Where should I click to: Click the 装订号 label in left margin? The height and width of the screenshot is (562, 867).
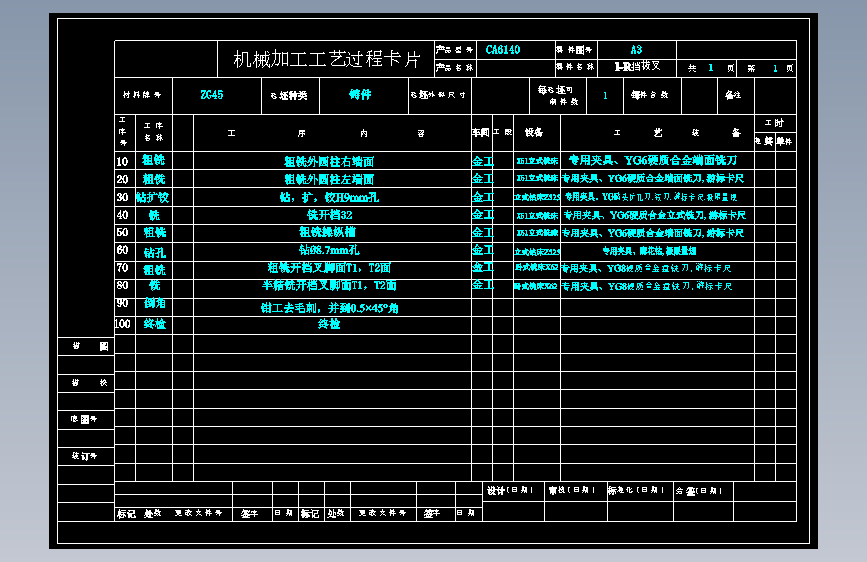[84, 456]
